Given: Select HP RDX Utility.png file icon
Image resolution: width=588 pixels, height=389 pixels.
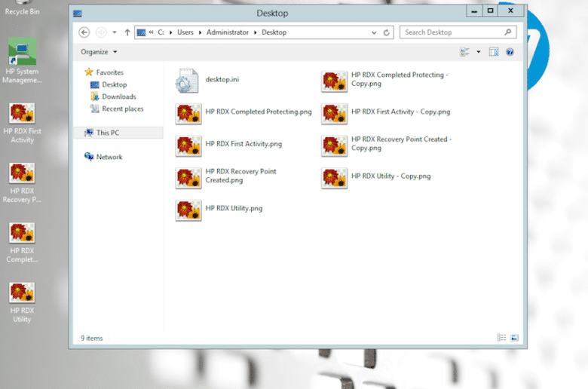Looking at the screenshot, I should pyautogui.click(x=188, y=210).
